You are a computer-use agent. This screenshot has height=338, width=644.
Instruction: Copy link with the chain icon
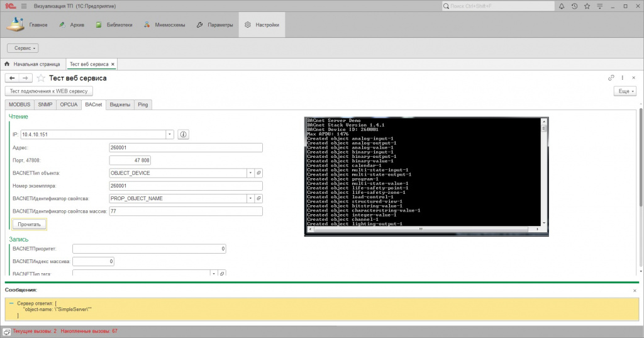pos(611,78)
